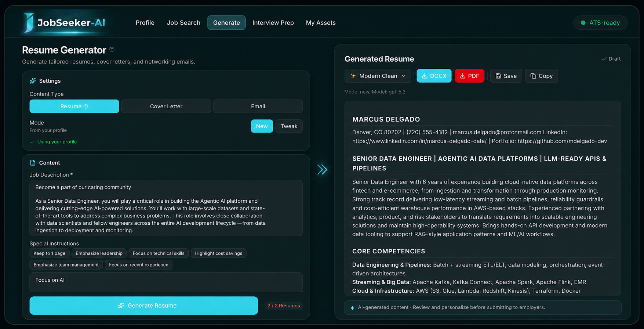Open the My Assets tab

[x=321, y=23]
